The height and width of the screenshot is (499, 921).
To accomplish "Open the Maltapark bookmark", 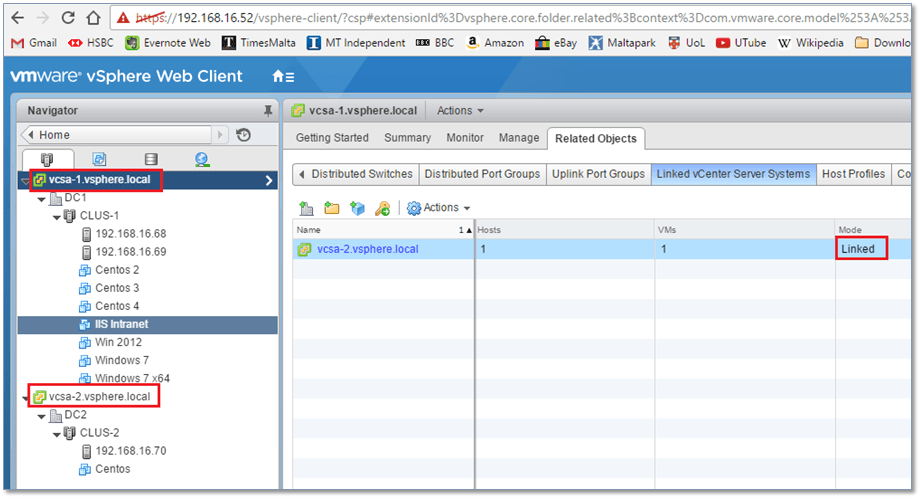I will pos(622,43).
